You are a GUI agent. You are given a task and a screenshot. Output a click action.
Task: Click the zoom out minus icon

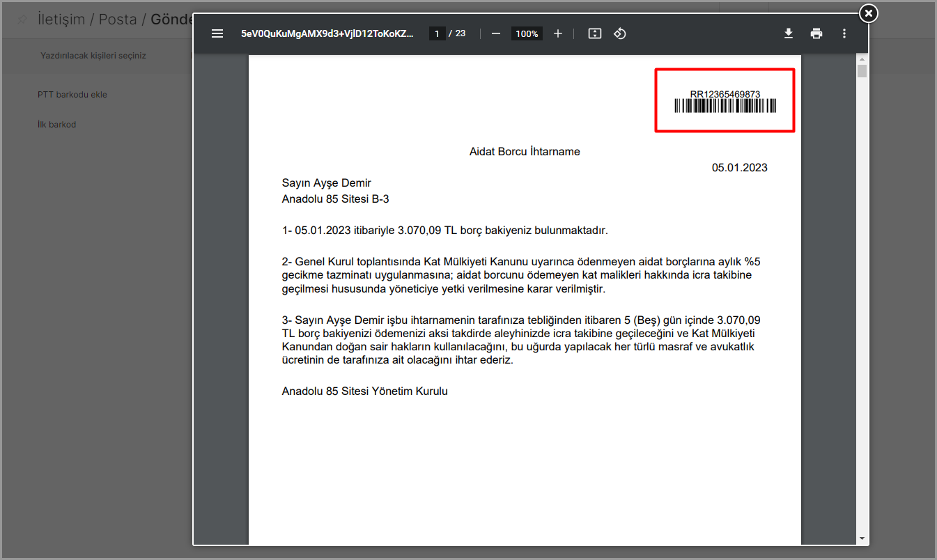click(496, 33)
